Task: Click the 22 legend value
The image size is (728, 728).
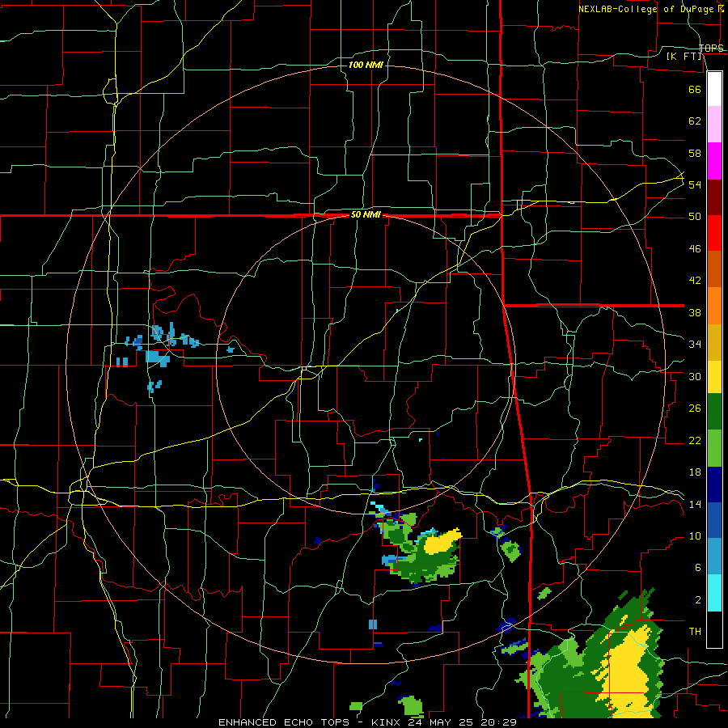Action: (695, 440)
